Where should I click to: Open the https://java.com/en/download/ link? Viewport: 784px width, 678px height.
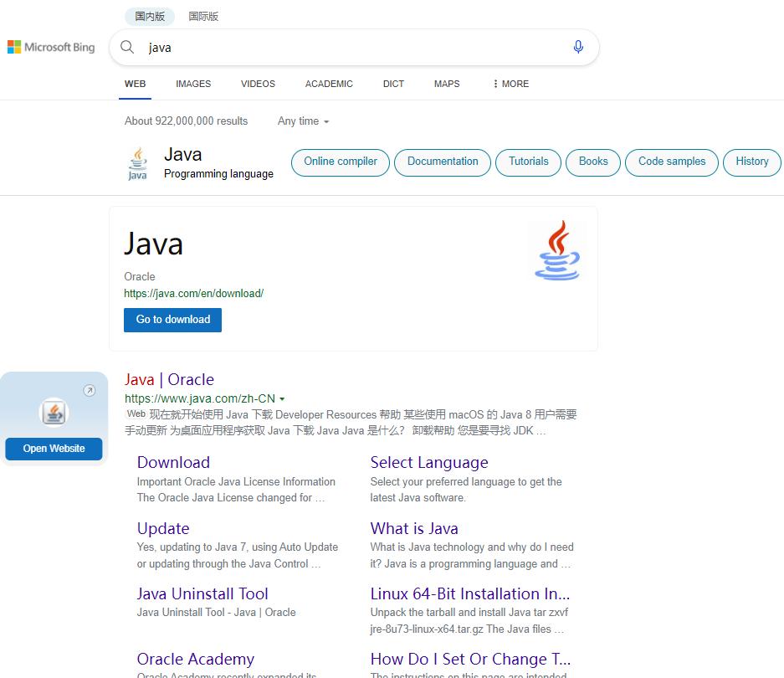click(x=194, y=293)
